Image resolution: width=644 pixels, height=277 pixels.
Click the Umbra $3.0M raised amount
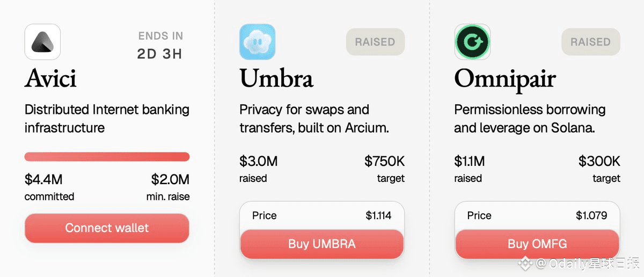point(259,161)
